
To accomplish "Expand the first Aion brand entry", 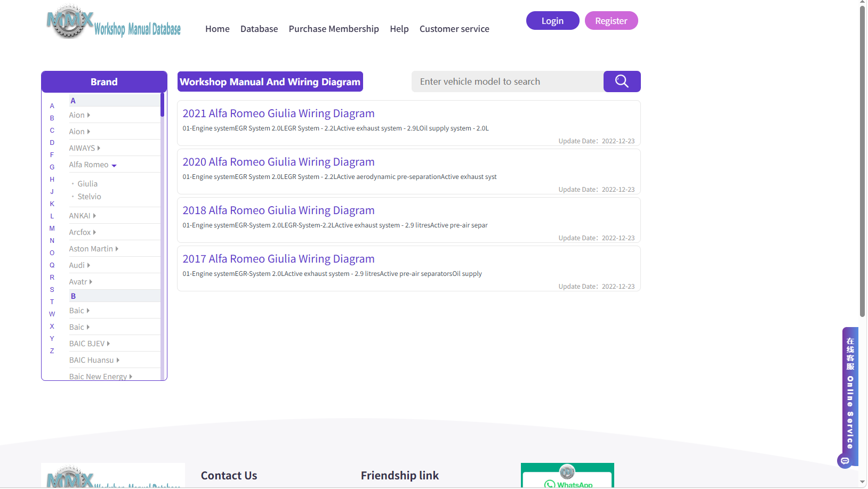I will (79, 115).
